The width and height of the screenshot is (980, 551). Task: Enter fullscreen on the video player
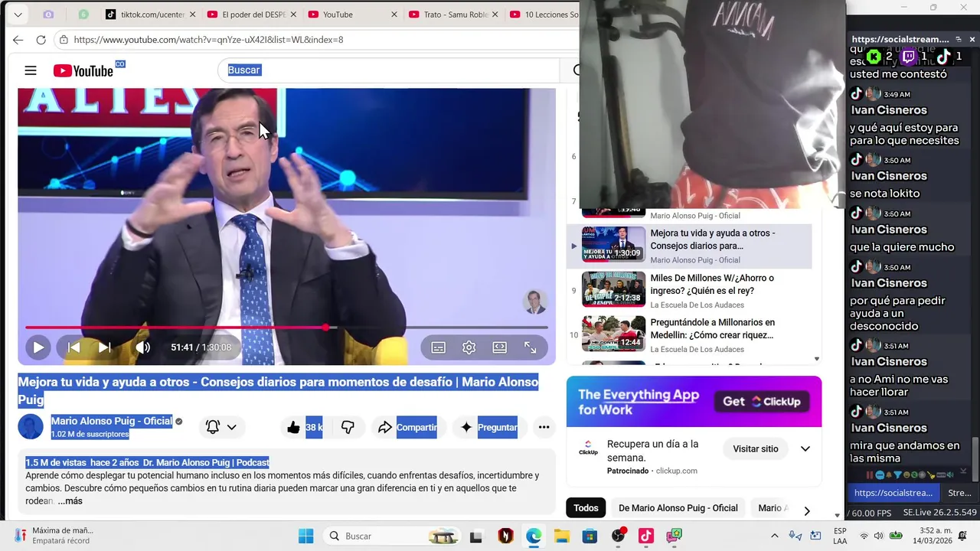click(x=531, y=347)
